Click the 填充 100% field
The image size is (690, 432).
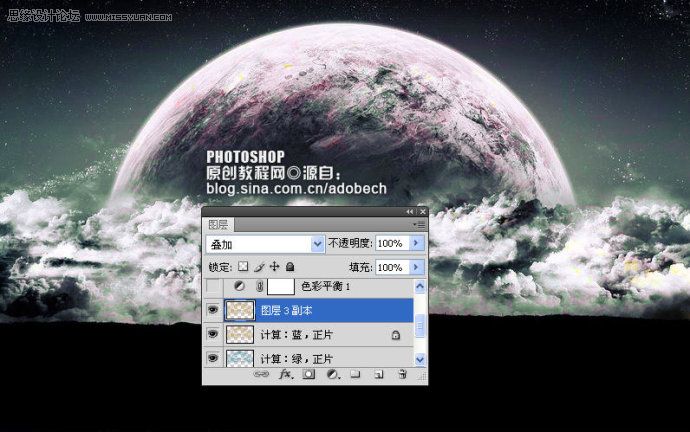coord(392,267)
